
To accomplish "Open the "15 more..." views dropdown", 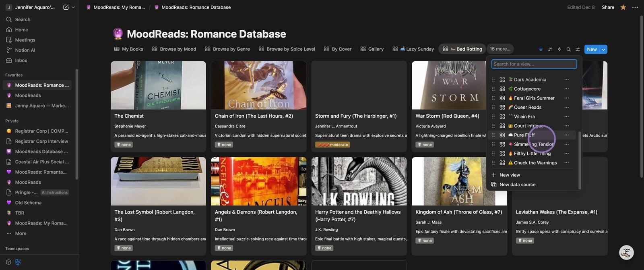I will (500, 49).
